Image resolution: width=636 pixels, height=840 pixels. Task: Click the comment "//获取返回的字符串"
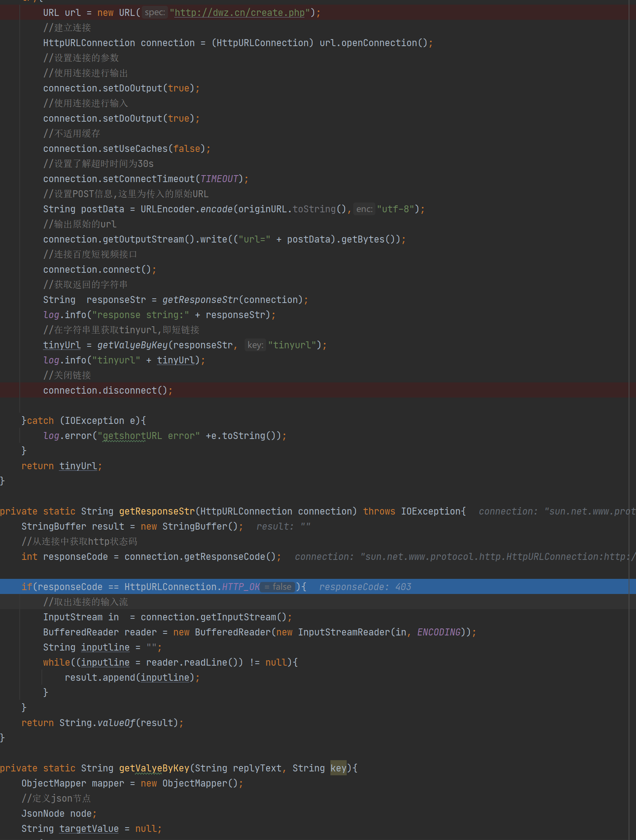click(x=85, y=285)
